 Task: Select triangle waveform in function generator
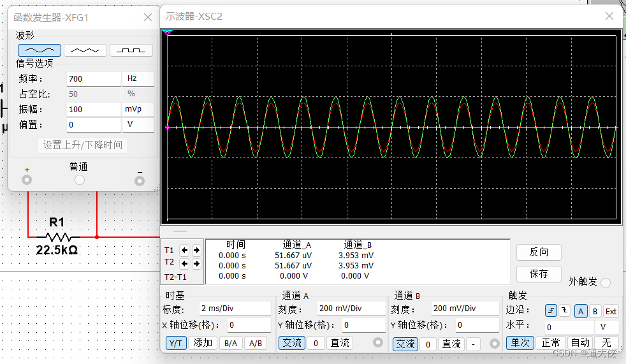click(85, 50)
